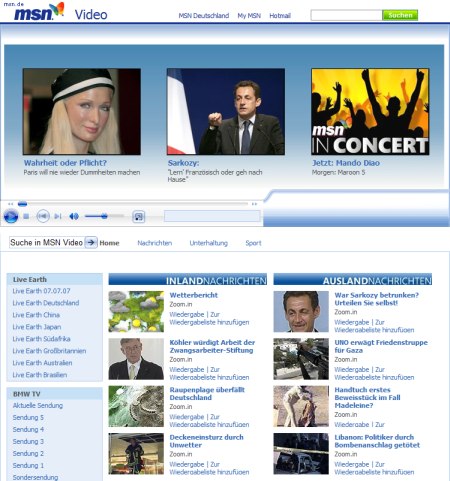Click Wiedergabe under Wetterbericht

coord(187,315)
